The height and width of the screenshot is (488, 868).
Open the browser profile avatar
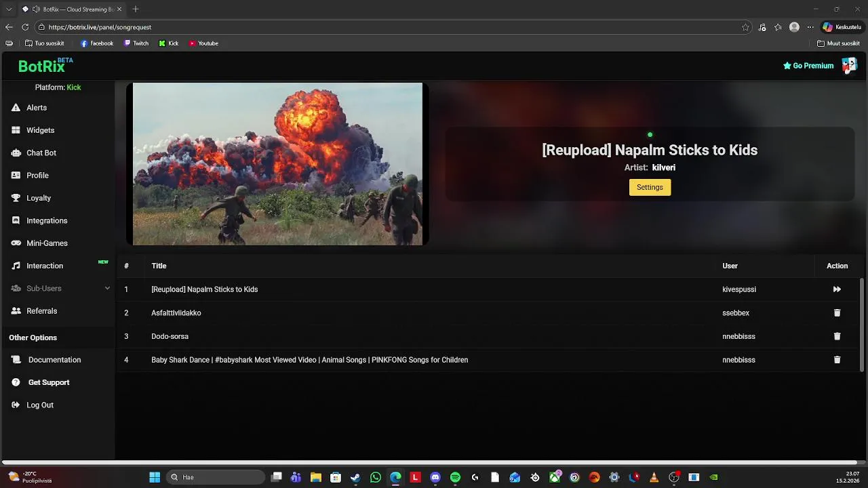(794, 27)
